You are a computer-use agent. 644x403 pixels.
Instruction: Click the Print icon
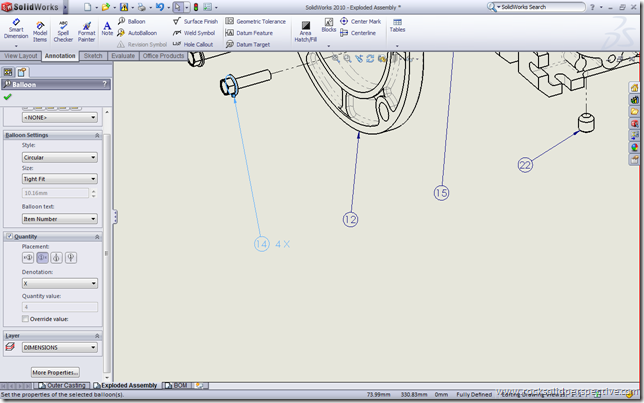(x=141, y=7)
